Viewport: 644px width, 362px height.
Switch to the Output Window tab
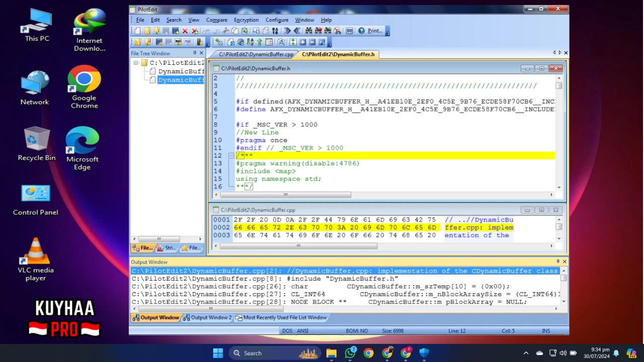coord(155,317)
